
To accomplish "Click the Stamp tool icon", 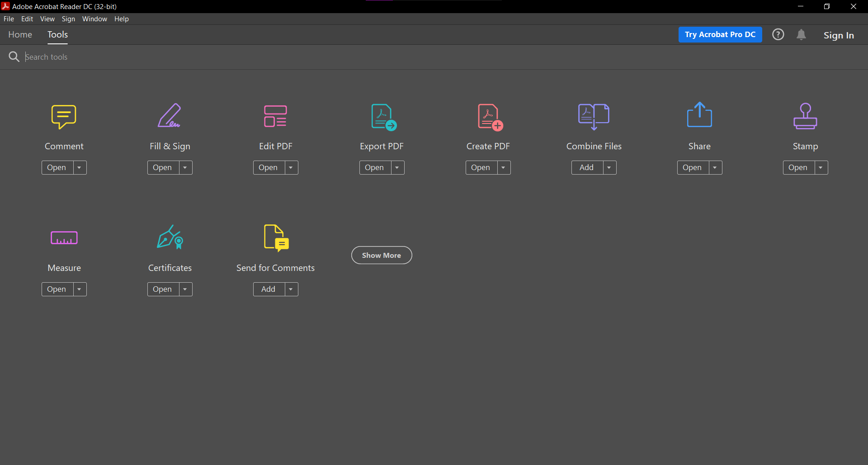I will point(805,116).
